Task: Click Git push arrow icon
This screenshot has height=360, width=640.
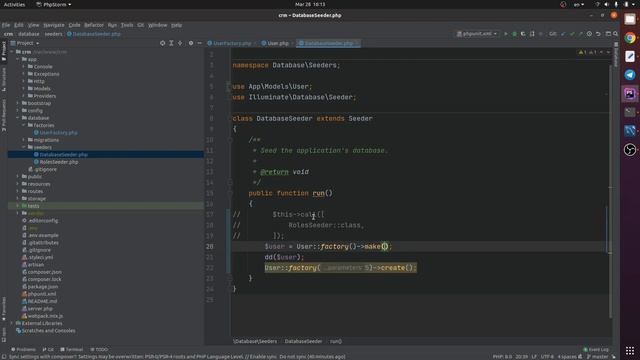Action: 580,34
